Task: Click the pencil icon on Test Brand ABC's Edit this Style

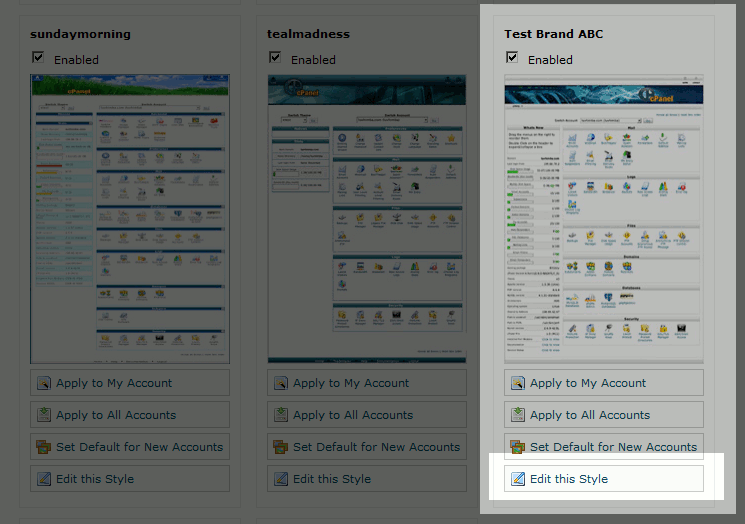Action: pos(517,478)
